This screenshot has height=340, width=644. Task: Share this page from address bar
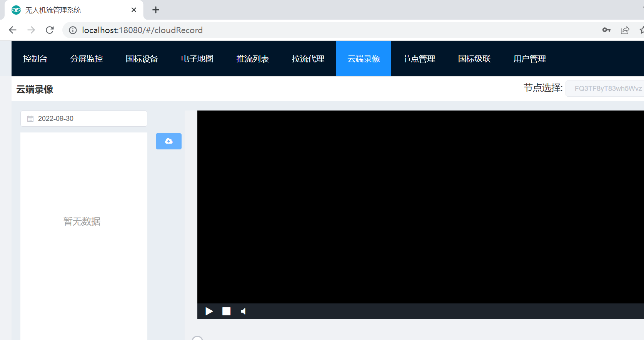pos(625,30)
